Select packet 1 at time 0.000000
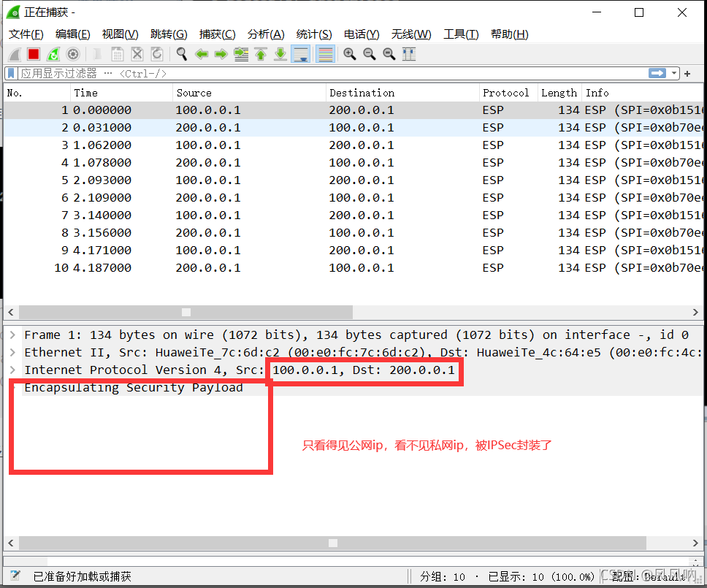 [x=353, y=110]
